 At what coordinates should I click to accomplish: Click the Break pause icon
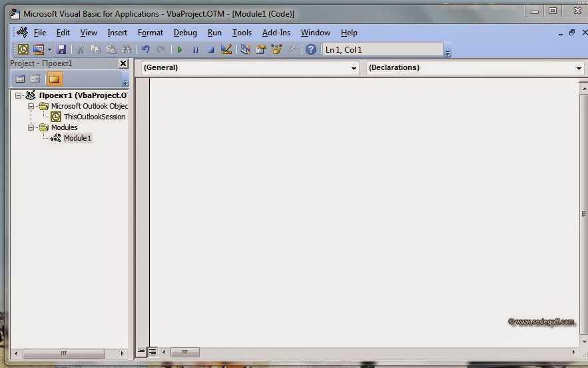pos(195,49)
